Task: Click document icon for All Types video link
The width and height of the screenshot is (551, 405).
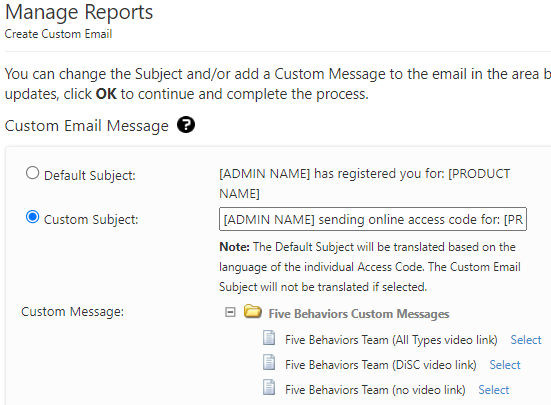Action: 269,338
